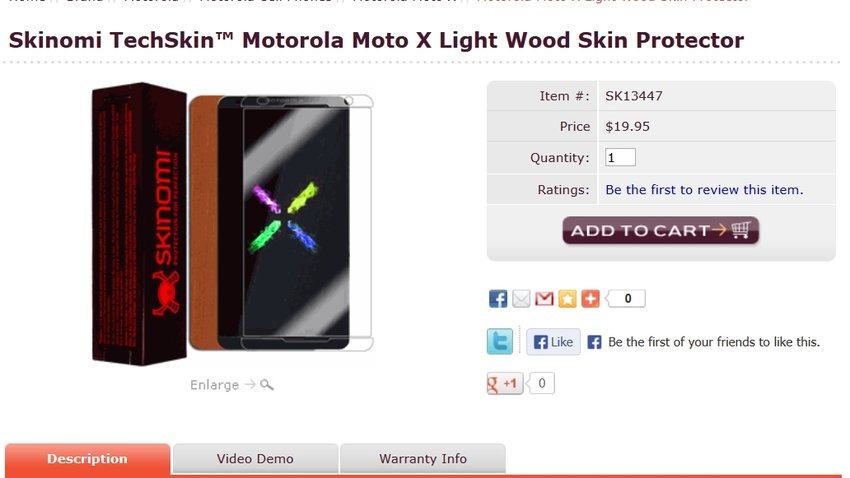This screenshot has width=850, height=478.
Task: Open the Description tab
Action: click(87, 459)
